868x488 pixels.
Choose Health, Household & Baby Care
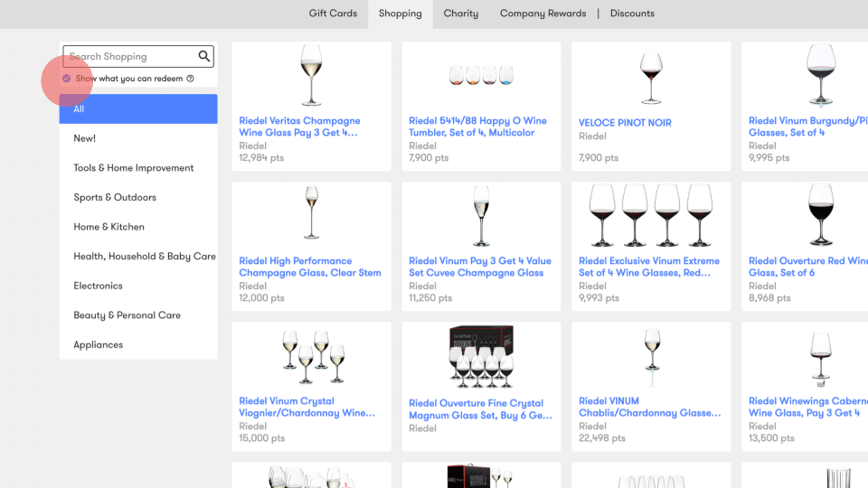138,256
